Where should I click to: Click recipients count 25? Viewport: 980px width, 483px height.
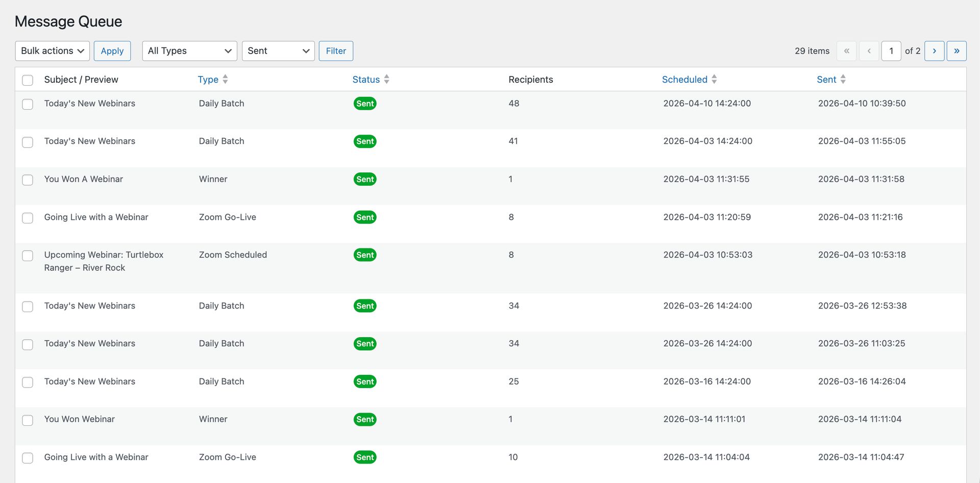514,382
